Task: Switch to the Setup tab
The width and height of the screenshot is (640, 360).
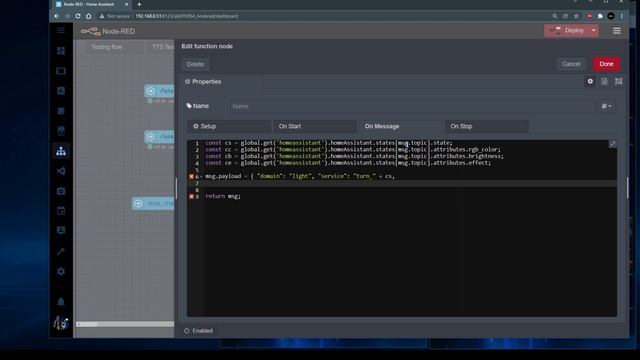Action: click(x=229, y=126)
